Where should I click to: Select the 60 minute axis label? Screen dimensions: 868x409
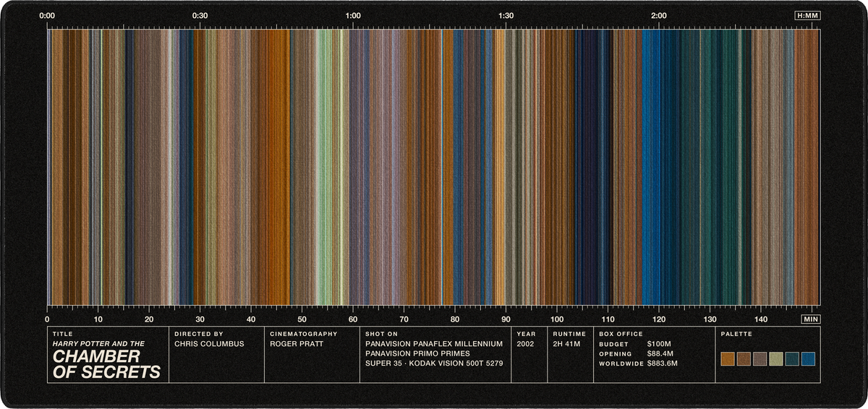pos(353,319)
